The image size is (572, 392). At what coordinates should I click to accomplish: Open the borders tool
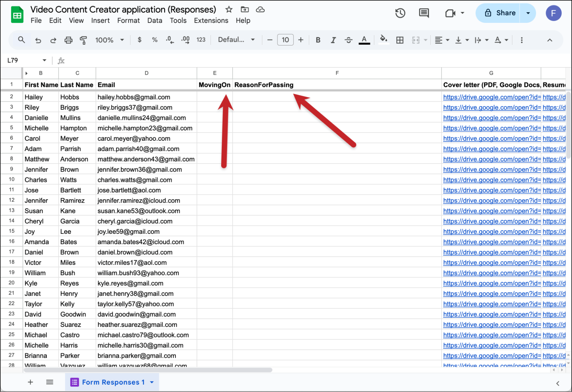(x=400, y=40)
